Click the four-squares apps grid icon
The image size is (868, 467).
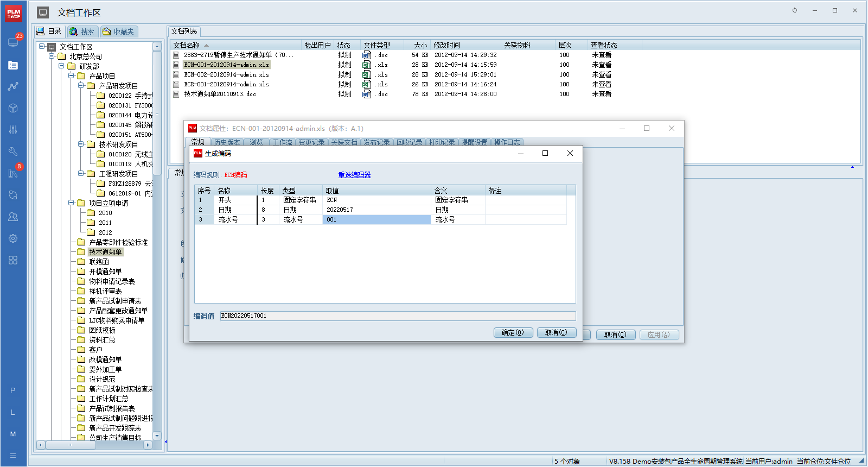click(13, 260)
